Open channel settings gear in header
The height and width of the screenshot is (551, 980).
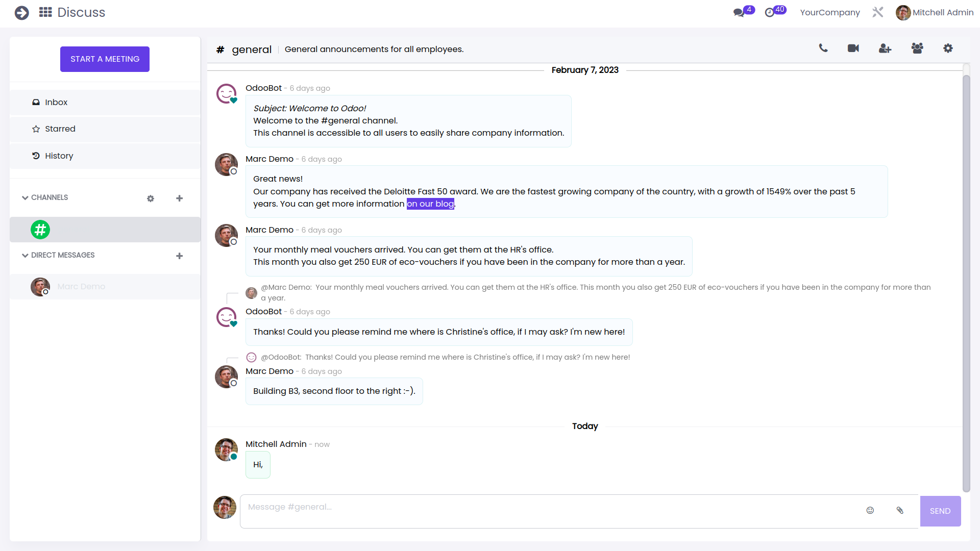948,48
